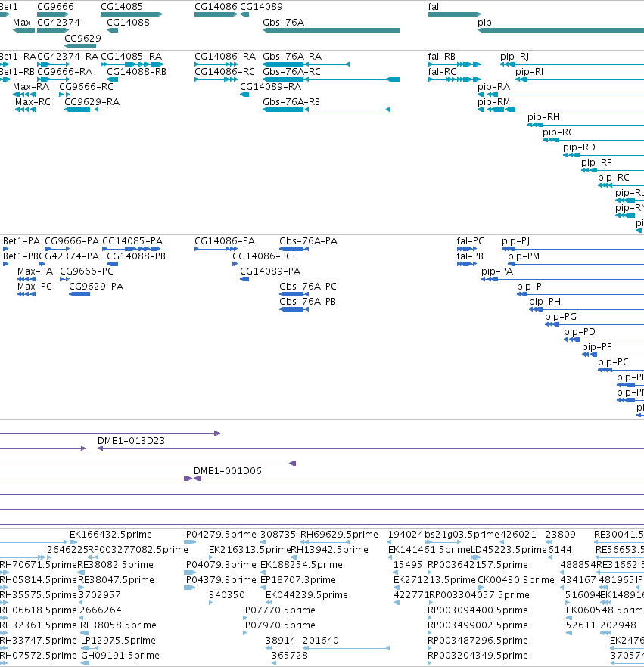Select the CG14088-RB transcript label
This screenshot has width=644, height=667.
137,71
